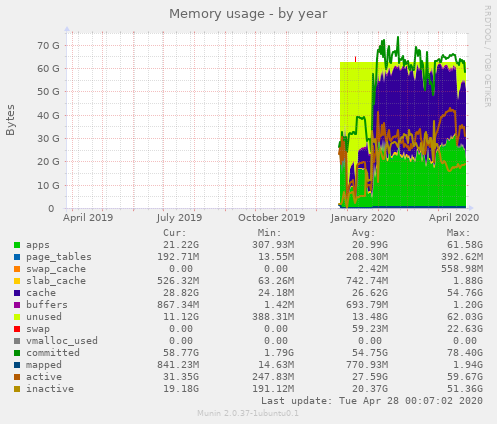The image size is (497, 424).
Task: Click the 'Memory usage - by year' title
Action: (x=248, y=14)
